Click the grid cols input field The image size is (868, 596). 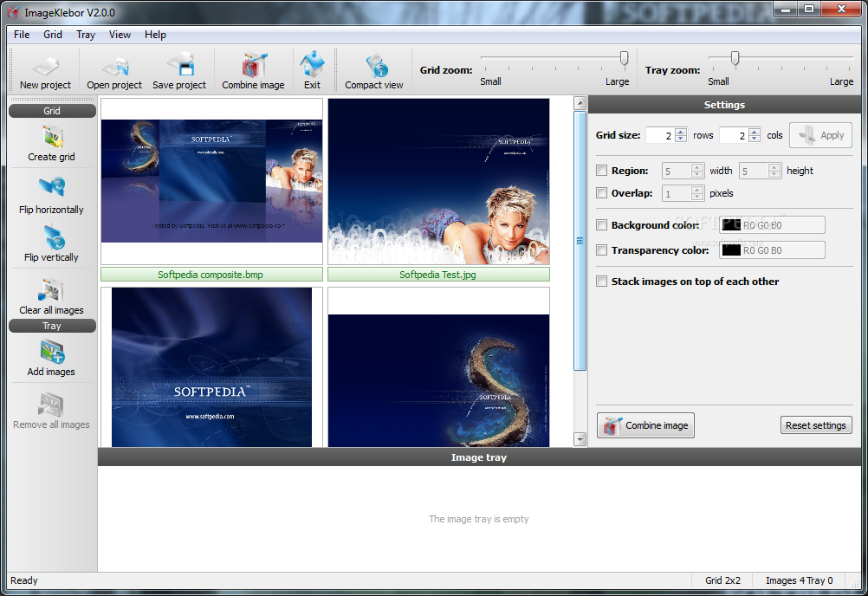coord(734,135)
